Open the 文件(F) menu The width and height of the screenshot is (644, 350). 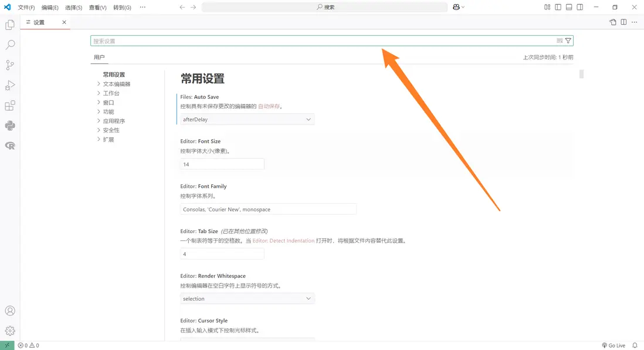26,8
